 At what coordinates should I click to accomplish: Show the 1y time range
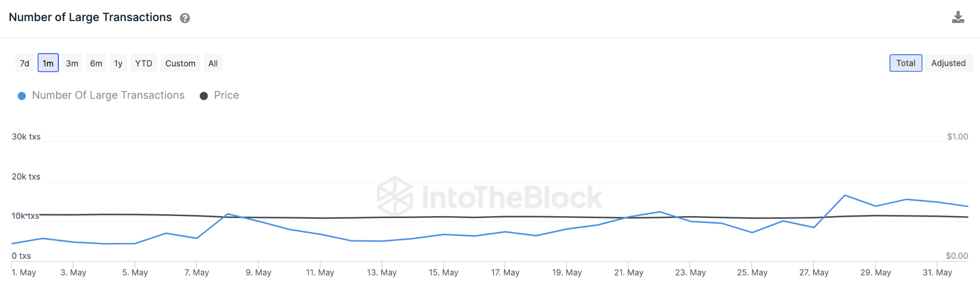click(118, 63)
